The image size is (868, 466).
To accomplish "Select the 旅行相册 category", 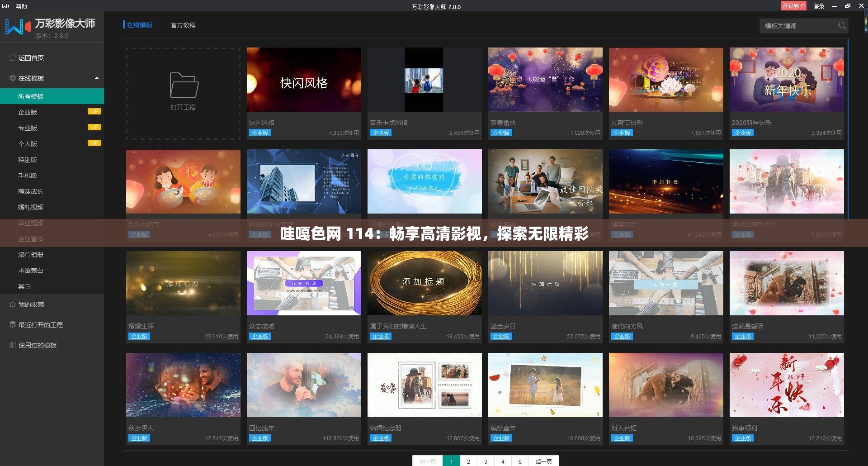I will click(x=31, y=255).
